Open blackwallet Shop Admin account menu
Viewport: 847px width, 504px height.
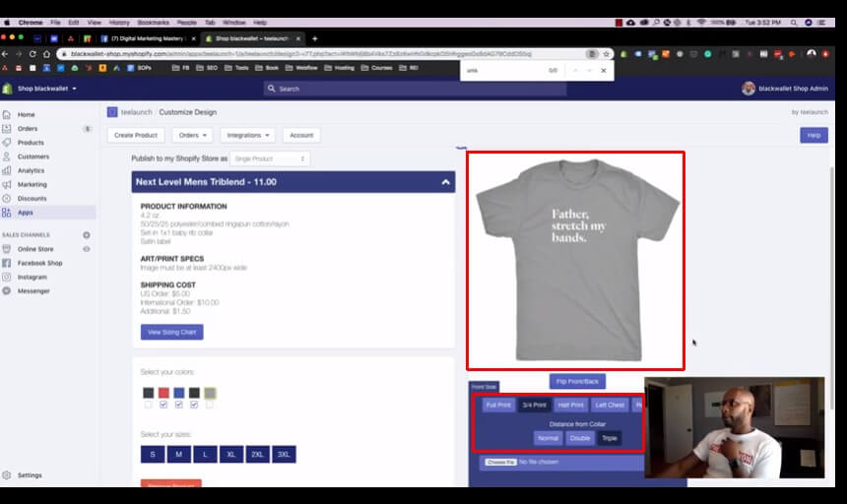(785, 89)
